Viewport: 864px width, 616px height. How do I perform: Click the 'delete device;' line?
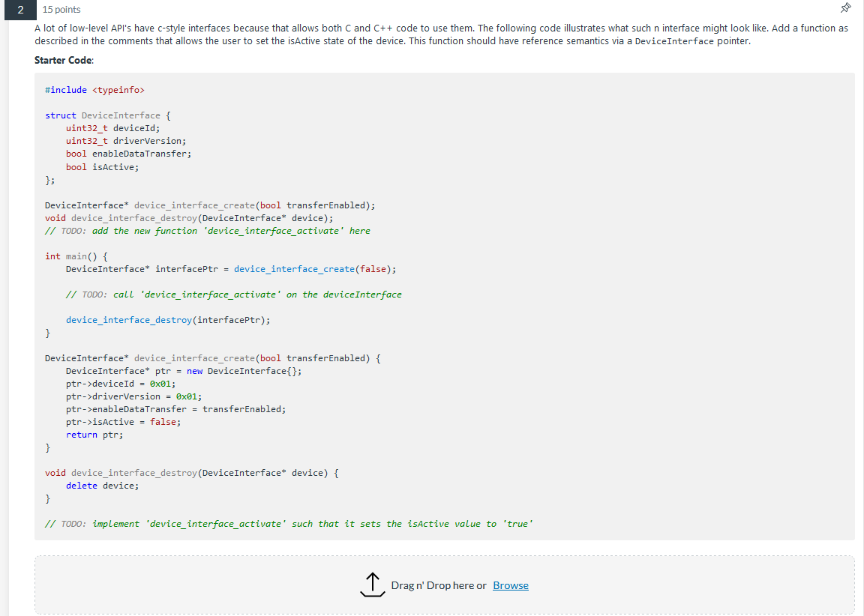pyautogui.click(x=103, y=486)
